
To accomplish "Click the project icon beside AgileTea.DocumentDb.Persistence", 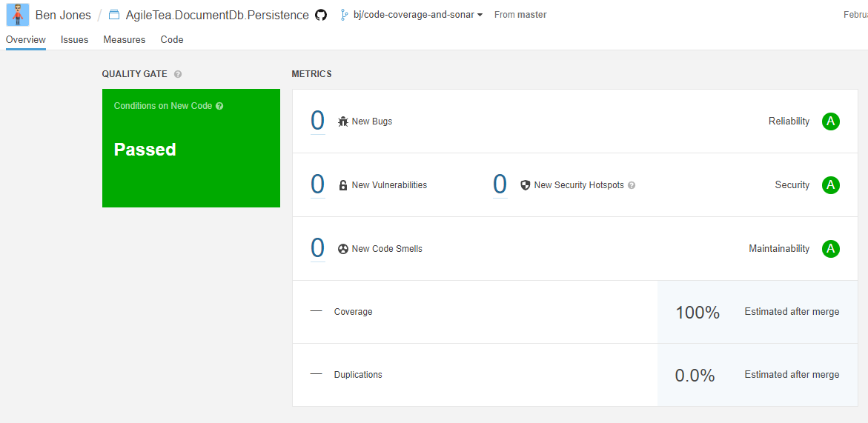I will pyautogui.click(x=114, y=15).
